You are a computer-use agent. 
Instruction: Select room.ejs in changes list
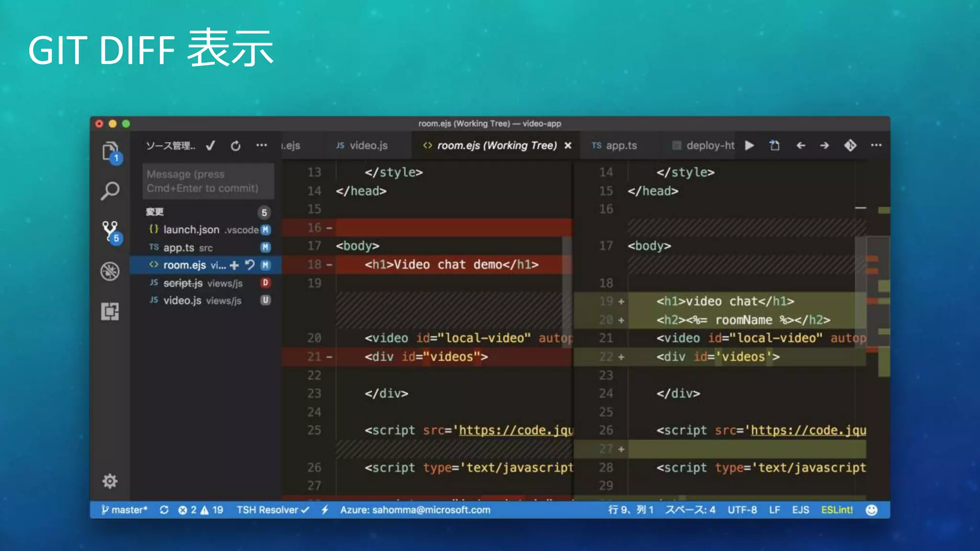click(x=206, y=265)
